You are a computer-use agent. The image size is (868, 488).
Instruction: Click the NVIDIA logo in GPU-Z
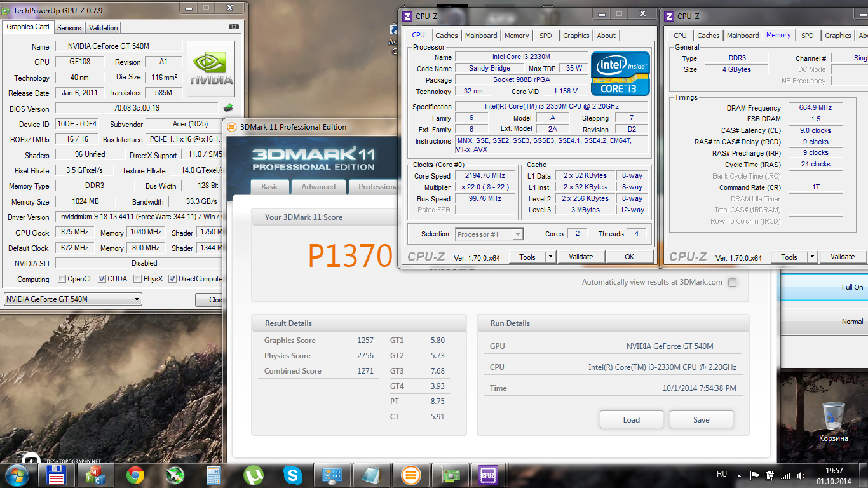[212, 69]
